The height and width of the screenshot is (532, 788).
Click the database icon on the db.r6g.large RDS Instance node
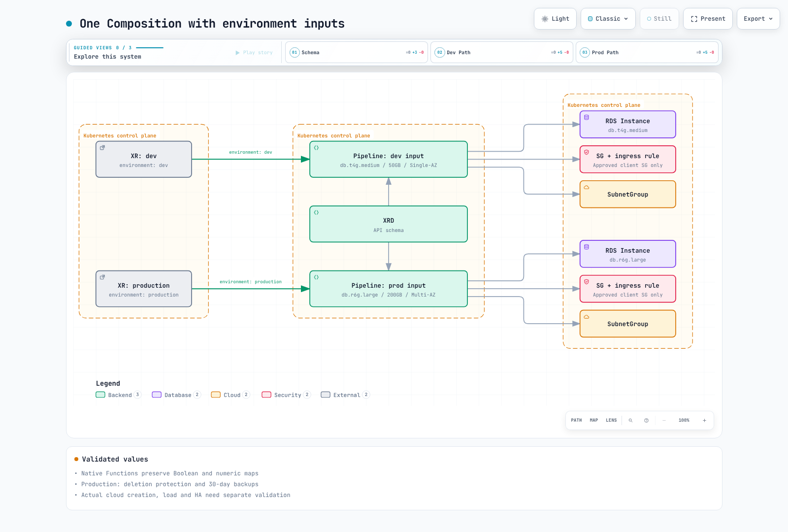click(x=587, y=247)
